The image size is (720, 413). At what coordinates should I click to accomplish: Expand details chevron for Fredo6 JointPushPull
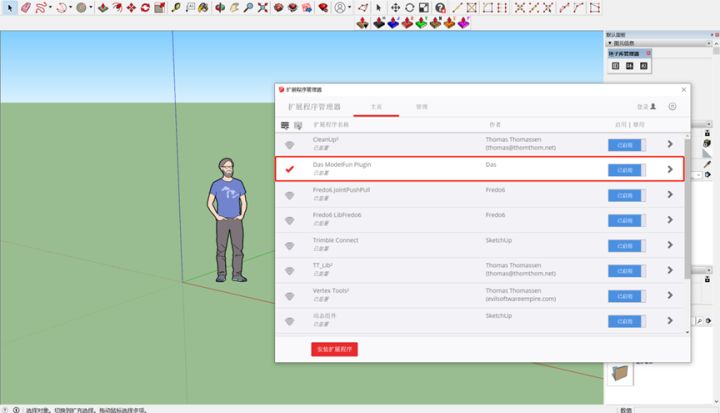(x=670, y=195)
